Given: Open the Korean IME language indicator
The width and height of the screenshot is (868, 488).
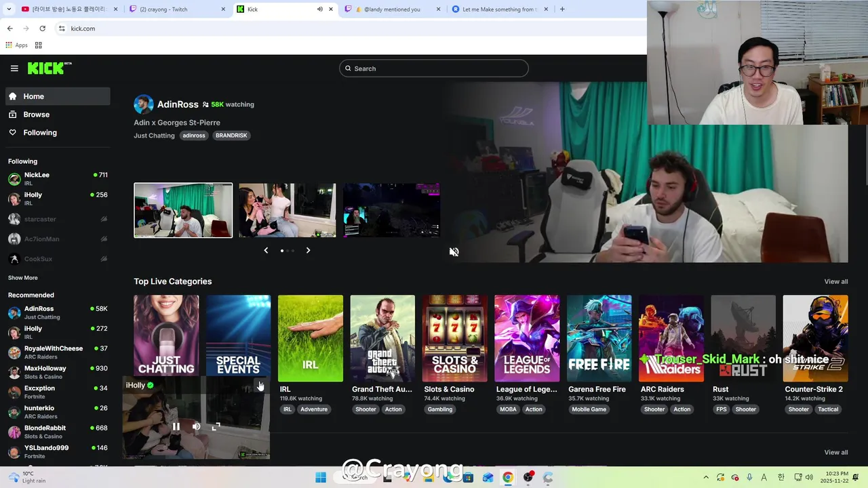Looking at the screenshot, I should pyautogui.click(x=781, y=478).
